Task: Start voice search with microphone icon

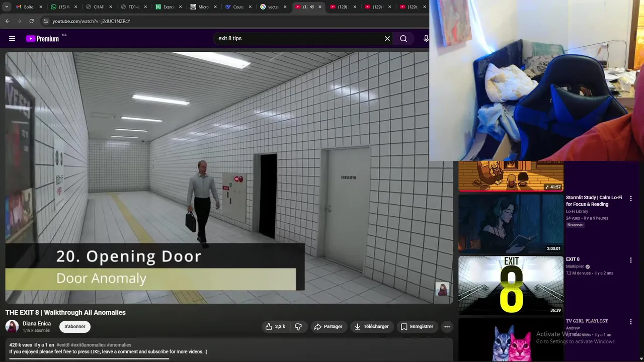Action: tap(426, 39)
